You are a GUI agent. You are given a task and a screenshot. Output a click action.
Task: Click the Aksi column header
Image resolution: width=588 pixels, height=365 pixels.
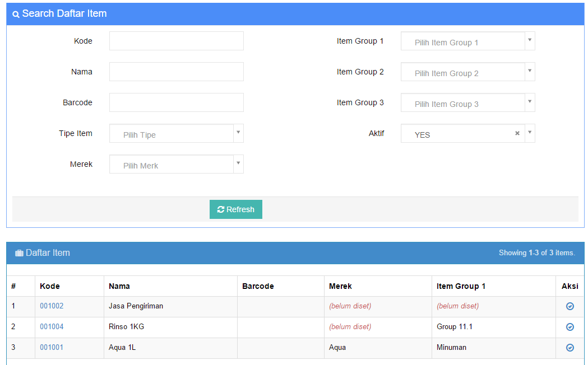click(x=570, y=286)
